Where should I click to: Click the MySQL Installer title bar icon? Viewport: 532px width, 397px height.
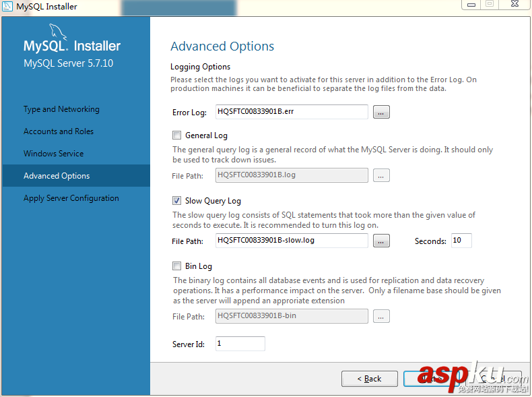7,7
